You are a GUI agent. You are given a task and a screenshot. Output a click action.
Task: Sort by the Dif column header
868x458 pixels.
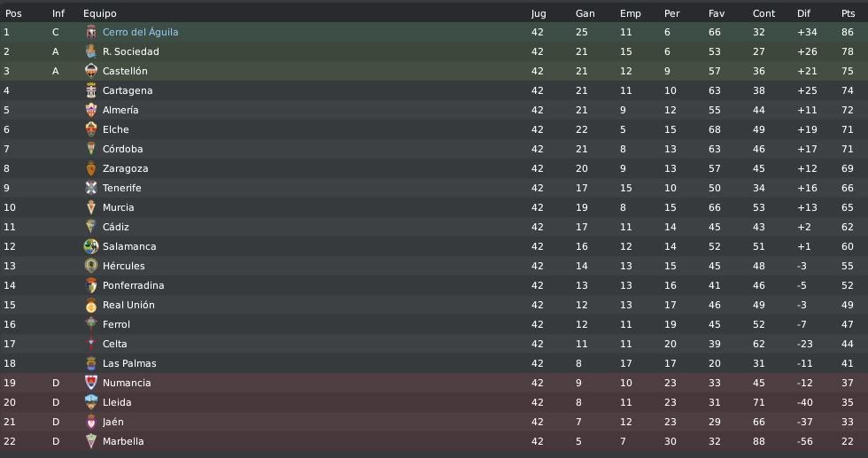click(x=804, y=13)
